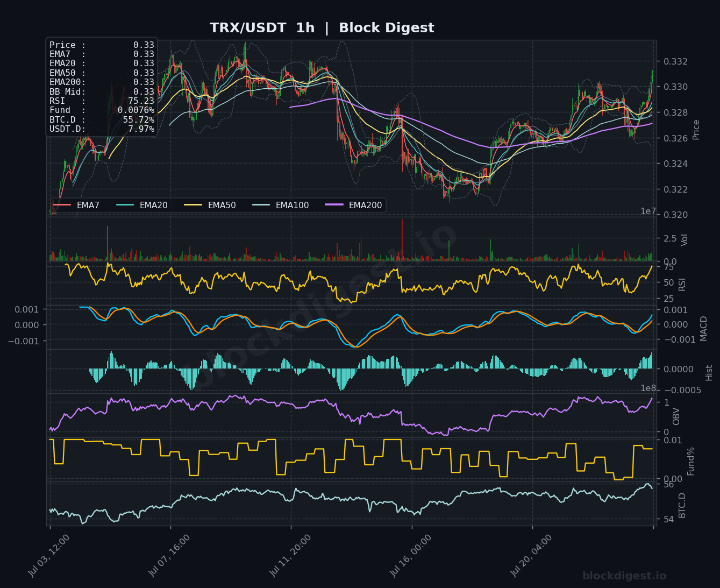Click the 0.324 price axis tick
The image size is (720, 588).
coord(675,164)
